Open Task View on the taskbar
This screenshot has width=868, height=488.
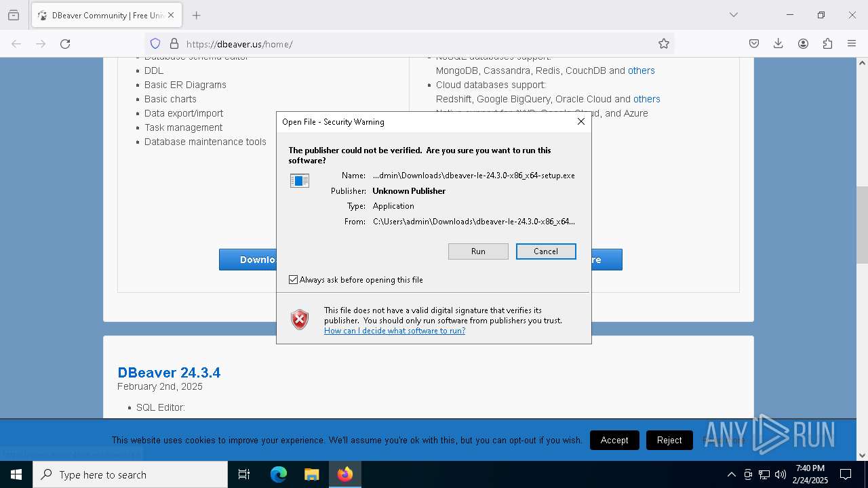(x=244, y=474)
